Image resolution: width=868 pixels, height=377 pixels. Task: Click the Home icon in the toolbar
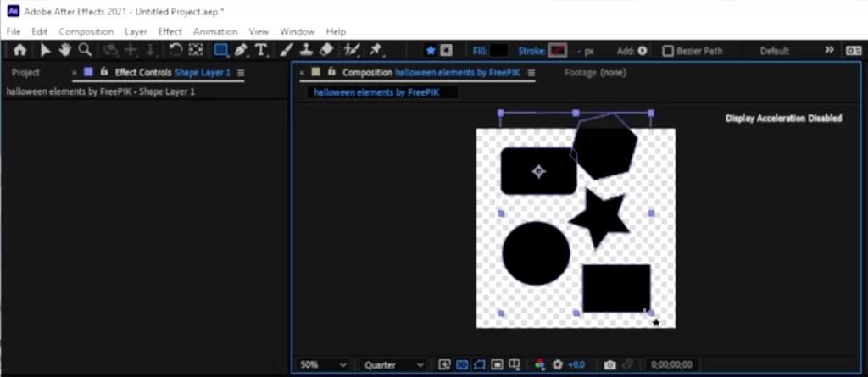[20, 50]
